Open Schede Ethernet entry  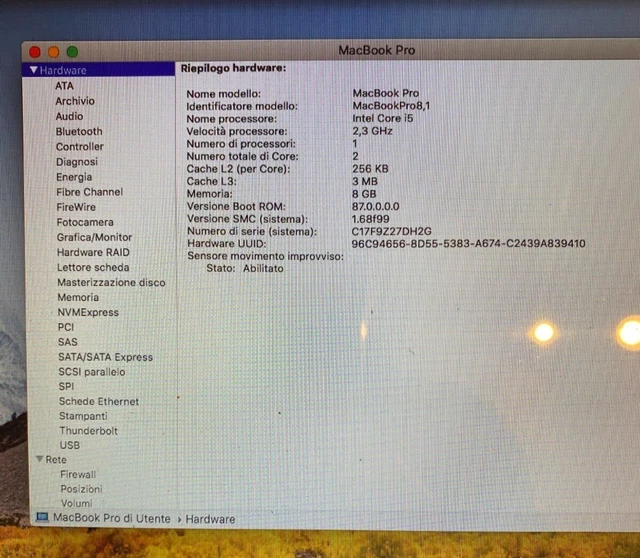click(99, 401)
